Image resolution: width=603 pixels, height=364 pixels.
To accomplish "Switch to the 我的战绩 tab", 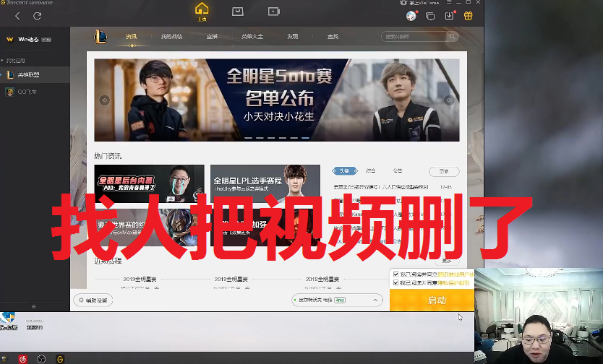I will click(x=171, y=36).
